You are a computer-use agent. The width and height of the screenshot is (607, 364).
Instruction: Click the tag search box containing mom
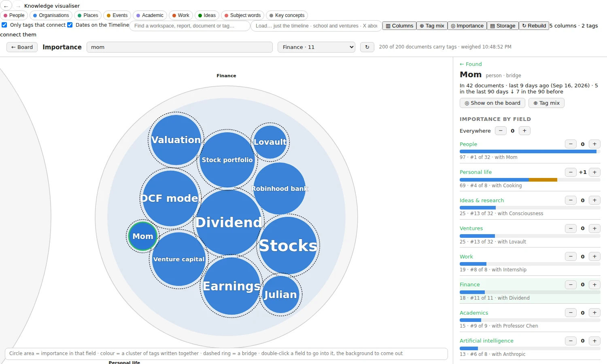180,47
